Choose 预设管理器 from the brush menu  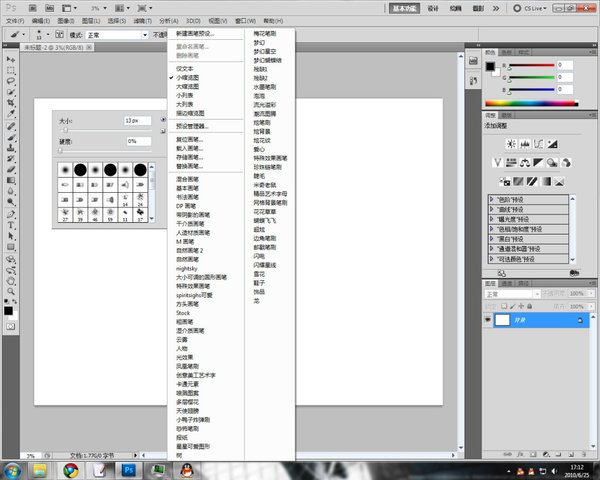[192, 126]
